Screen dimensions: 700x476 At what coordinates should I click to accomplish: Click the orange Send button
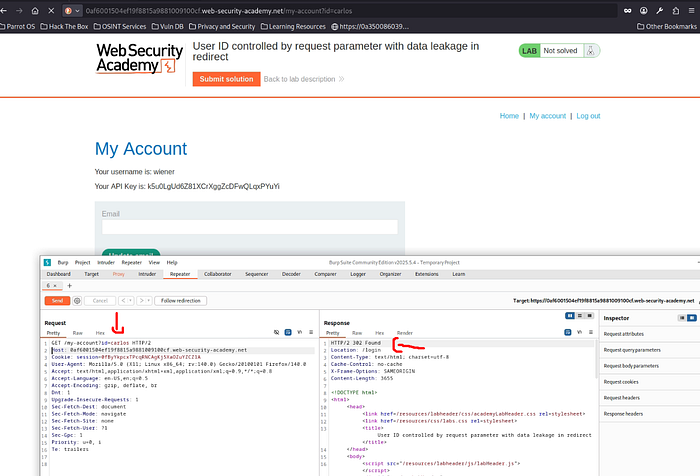click(x=57, y=301)
